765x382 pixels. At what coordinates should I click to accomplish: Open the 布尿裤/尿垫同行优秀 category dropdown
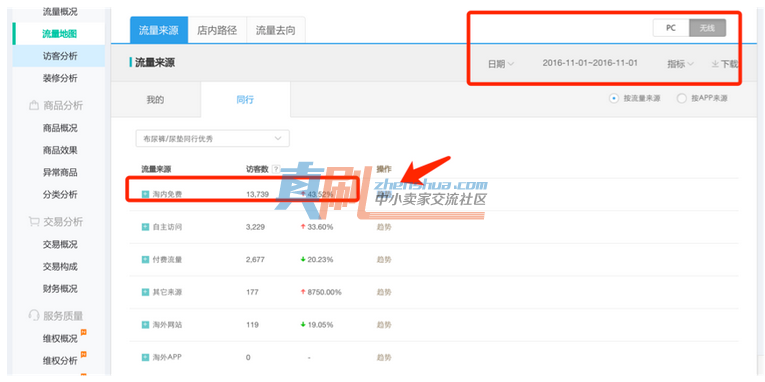tap(212, 139)
